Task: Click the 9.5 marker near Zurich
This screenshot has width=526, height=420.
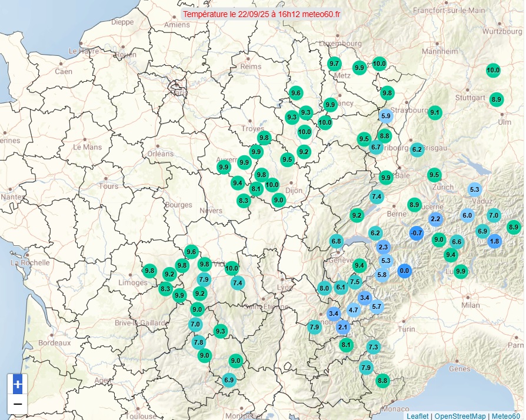Action: [434, 175]
